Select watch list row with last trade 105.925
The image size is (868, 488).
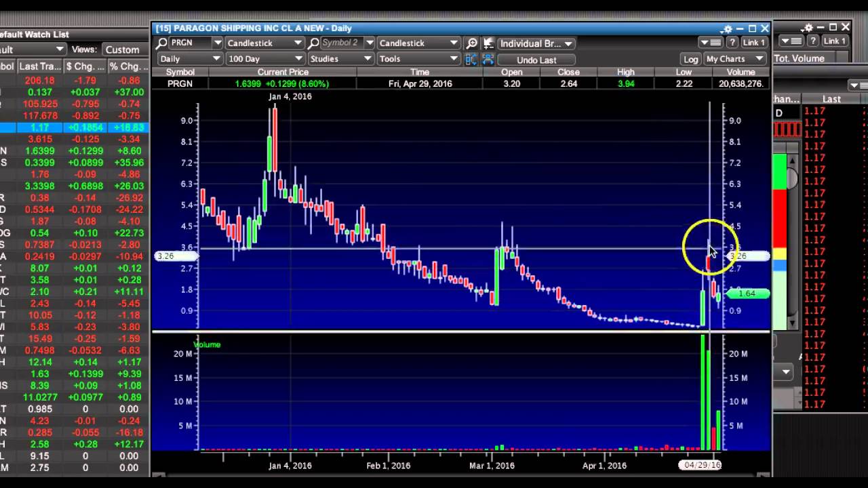[74, 104]
